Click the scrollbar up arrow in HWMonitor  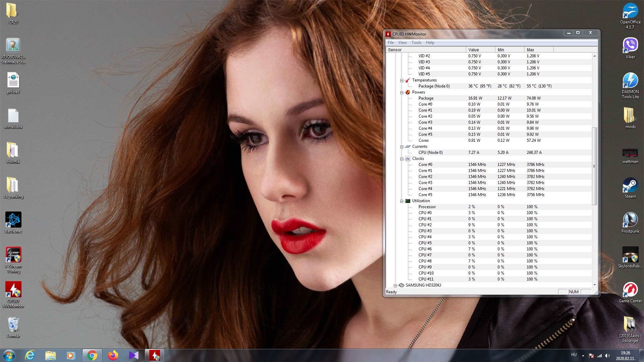pos(594,56)
